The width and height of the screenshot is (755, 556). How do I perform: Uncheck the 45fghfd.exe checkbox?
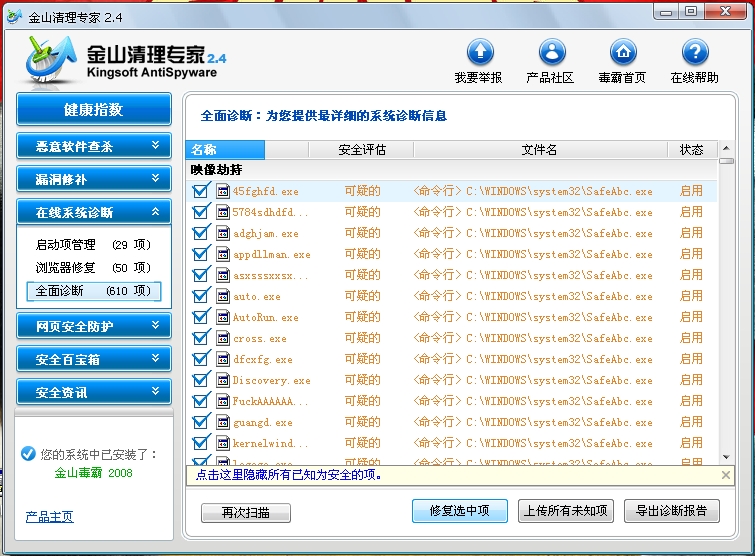(x=200, y=191)
